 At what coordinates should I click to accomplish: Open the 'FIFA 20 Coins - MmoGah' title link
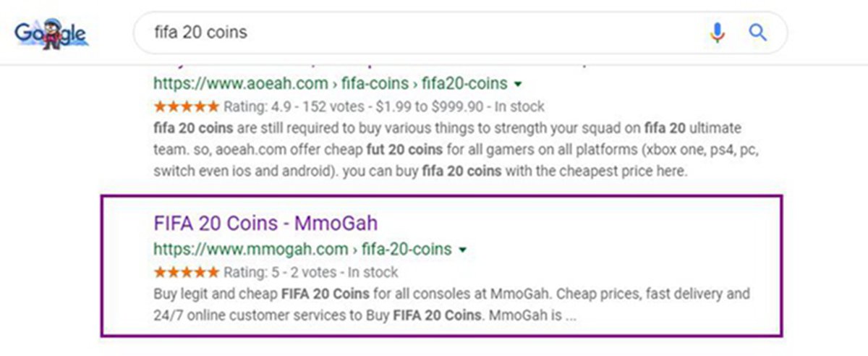coord(265,223)
